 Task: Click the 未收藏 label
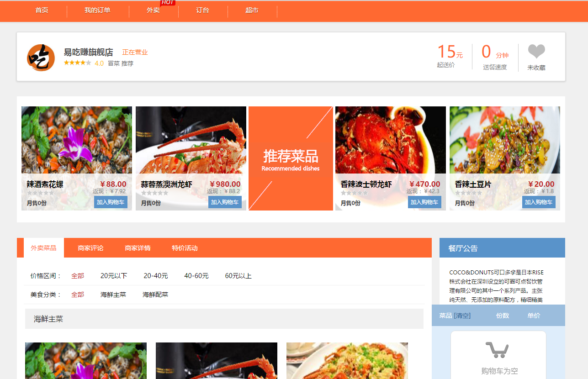coord(536,68)
